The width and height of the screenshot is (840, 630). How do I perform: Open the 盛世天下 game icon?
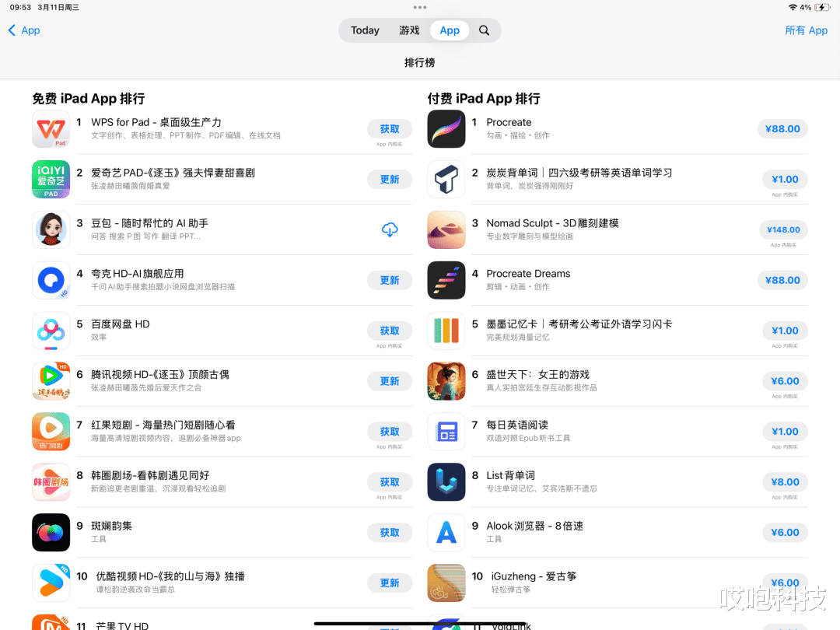pos(446,381)
